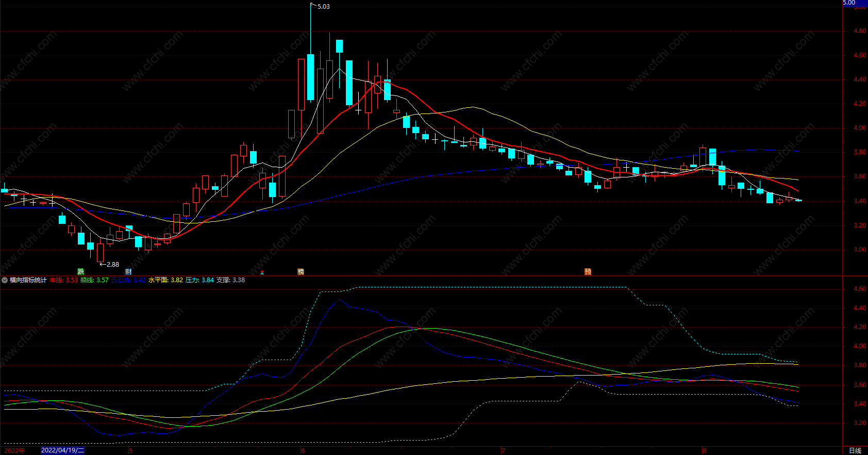Screen dimensions: 868x455
Task: Click the blue 五日线 legend value
Action: pos(128,280)
